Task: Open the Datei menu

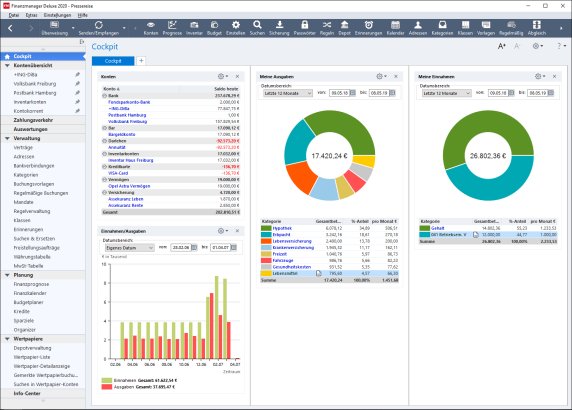Action: click(x=13, y=15)
